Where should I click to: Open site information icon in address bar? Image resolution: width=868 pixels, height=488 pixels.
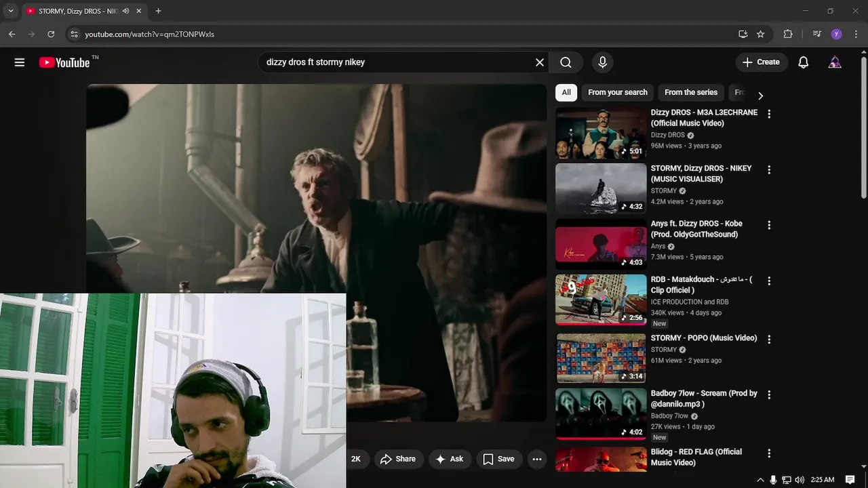pyautogui.click(x=74, y=34)
